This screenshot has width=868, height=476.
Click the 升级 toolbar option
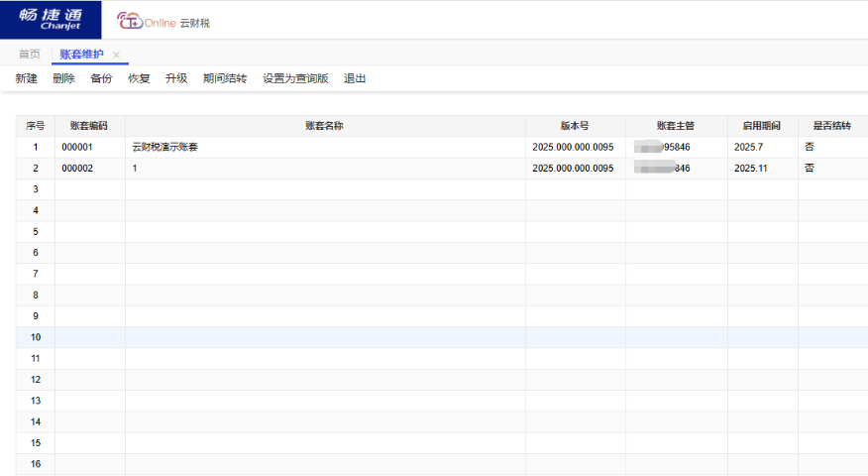pyautogui.click(x=176, y=78)
